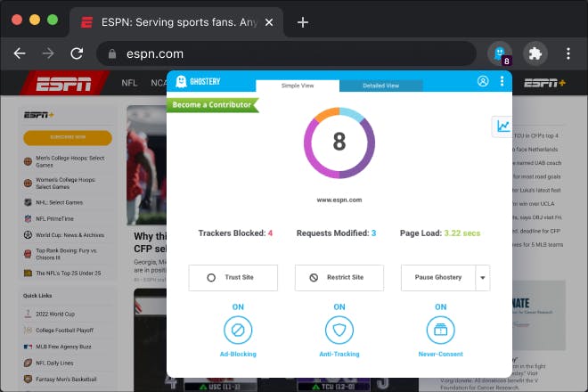Image resolution: width=588 pixels, height=392 pixels.
Task: Go forward using the forward arrow
Action: point(48,53)
